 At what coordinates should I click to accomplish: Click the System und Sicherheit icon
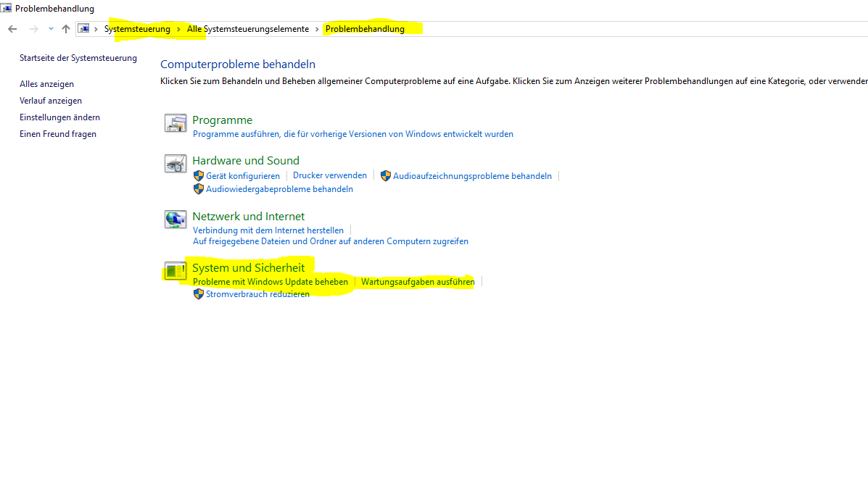click(175, 270)
